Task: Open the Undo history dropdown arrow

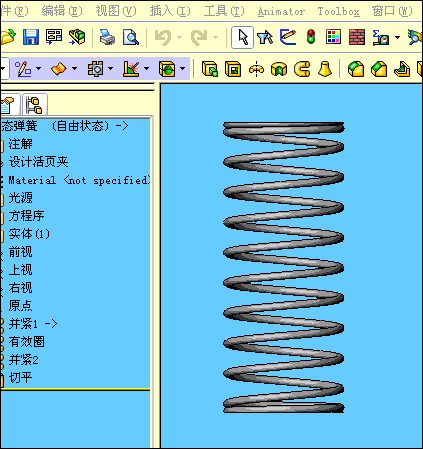Action: [x=180, y=37]
